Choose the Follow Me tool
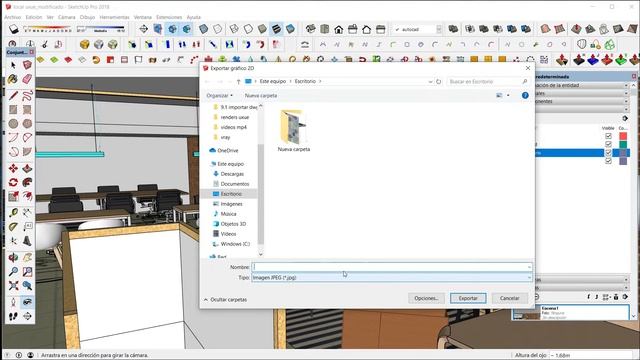 pos(27,182)
